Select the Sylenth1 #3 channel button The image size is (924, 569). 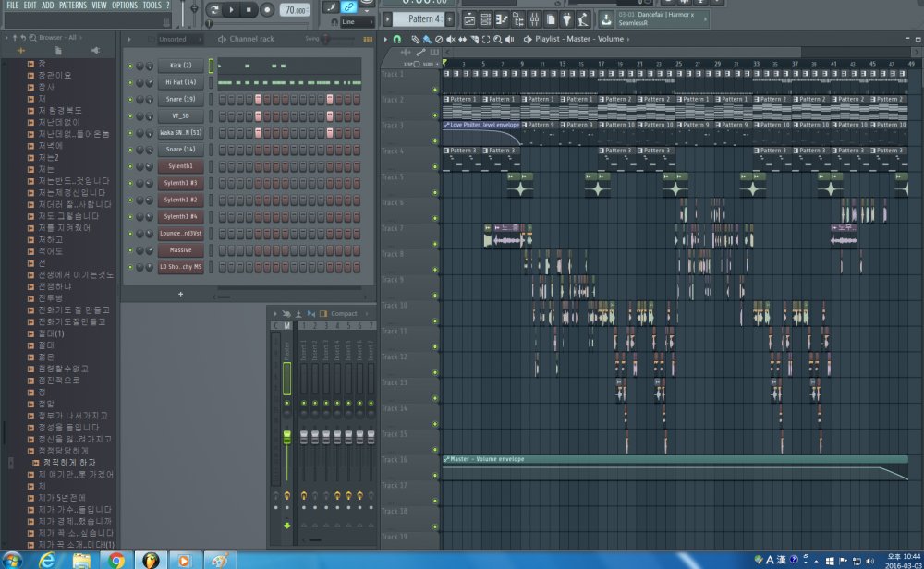pos(180,183)
